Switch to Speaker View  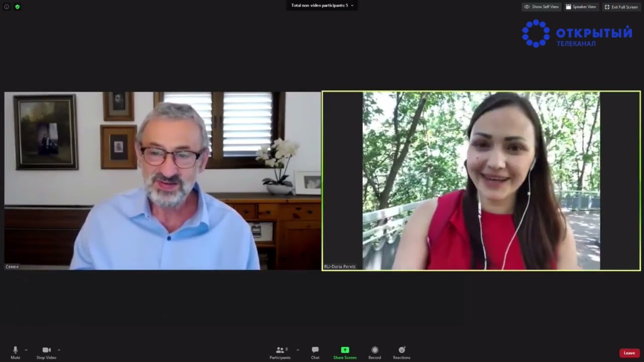581,7
